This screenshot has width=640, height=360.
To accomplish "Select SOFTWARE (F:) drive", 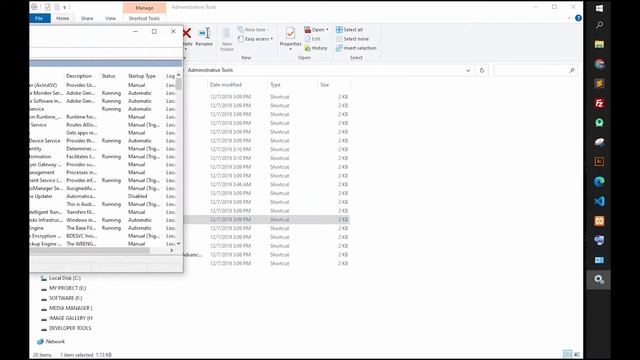I will [65, 298].
